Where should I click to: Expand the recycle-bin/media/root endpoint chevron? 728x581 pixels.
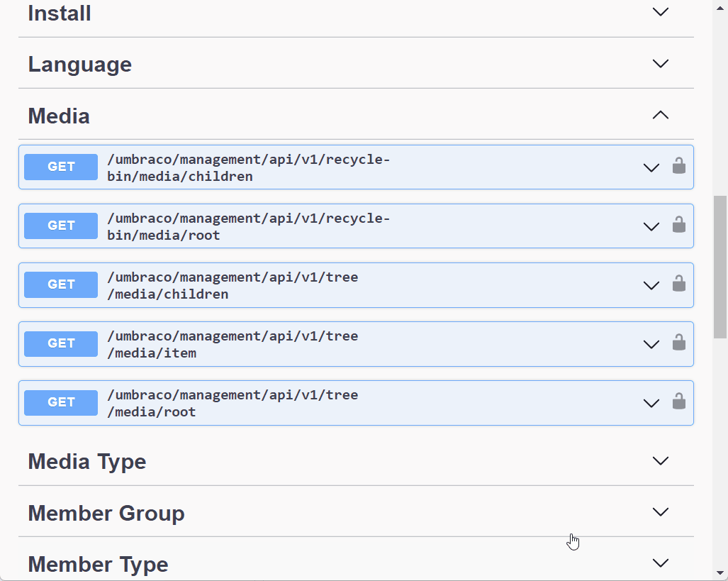[x=651, y=227]
